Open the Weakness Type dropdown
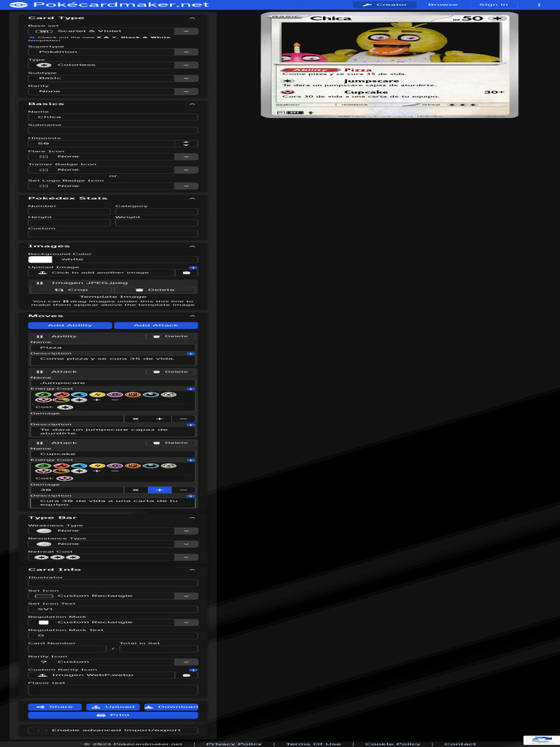Screen dimensions: 560x747 pyautogui.click(x=113, y=531)
